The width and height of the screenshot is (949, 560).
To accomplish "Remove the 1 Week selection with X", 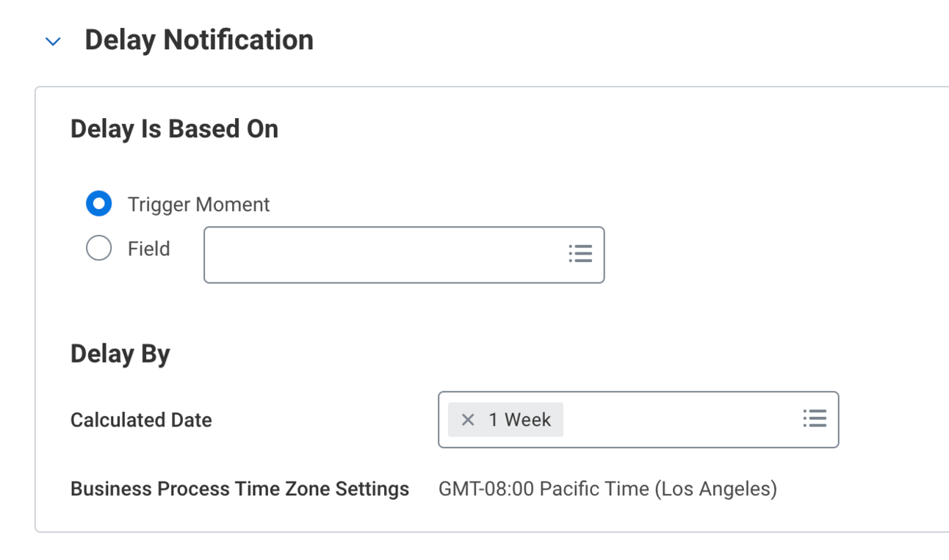I will point(468,420).
